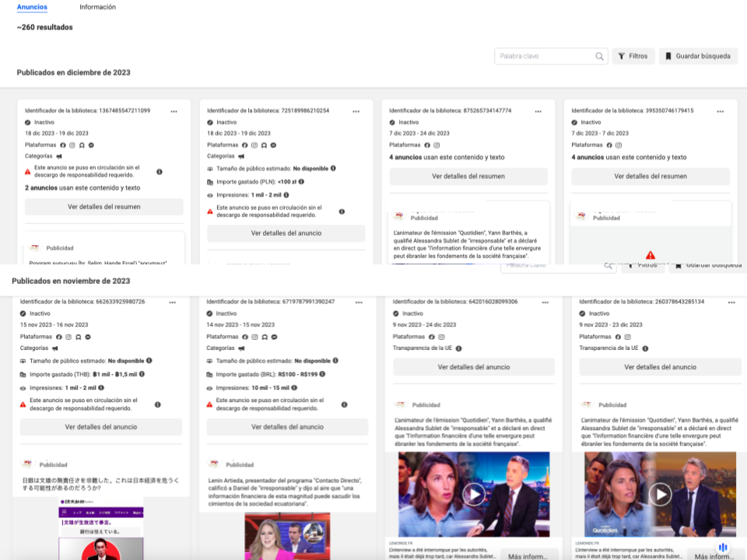
Task: Click info icon beside Transparencia de la UE in ad 642016028099306
Action: tap(459, 348)
